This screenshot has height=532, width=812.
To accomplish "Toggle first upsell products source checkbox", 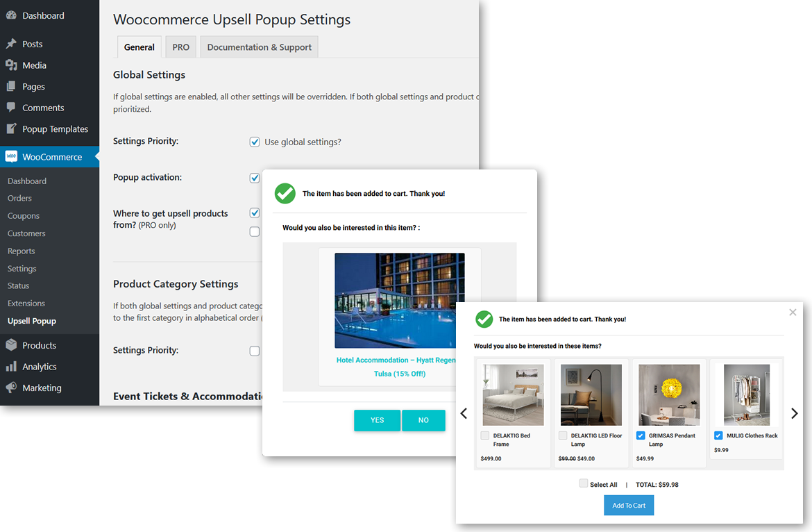I will (x=254, y=213).
